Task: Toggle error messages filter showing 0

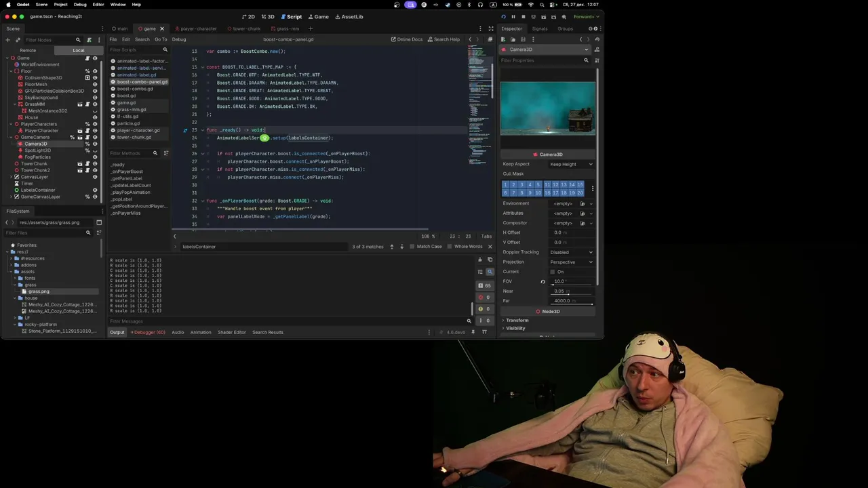Action: click(x=484, y=298)
